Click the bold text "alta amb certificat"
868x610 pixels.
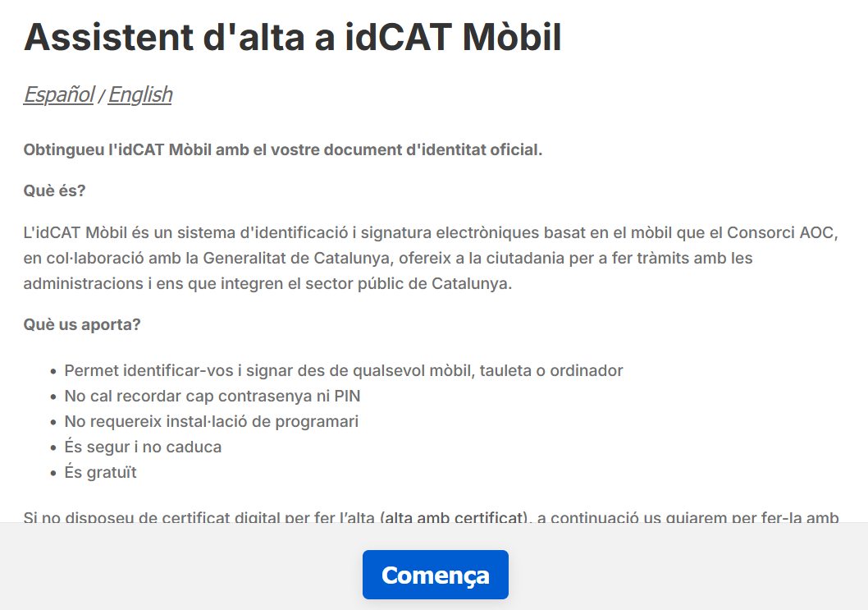click(x=453, y=517)
